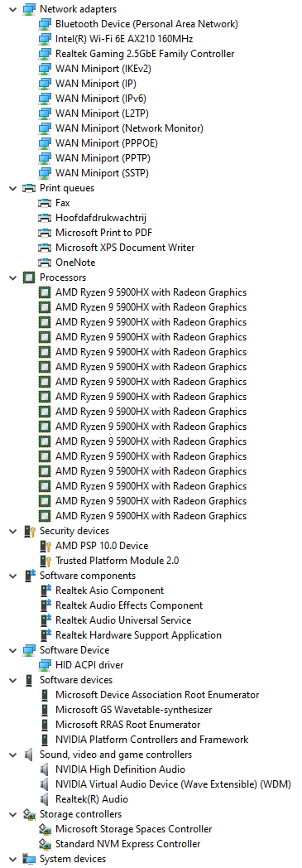Collapse the Software Device category

tap(12, 650)
